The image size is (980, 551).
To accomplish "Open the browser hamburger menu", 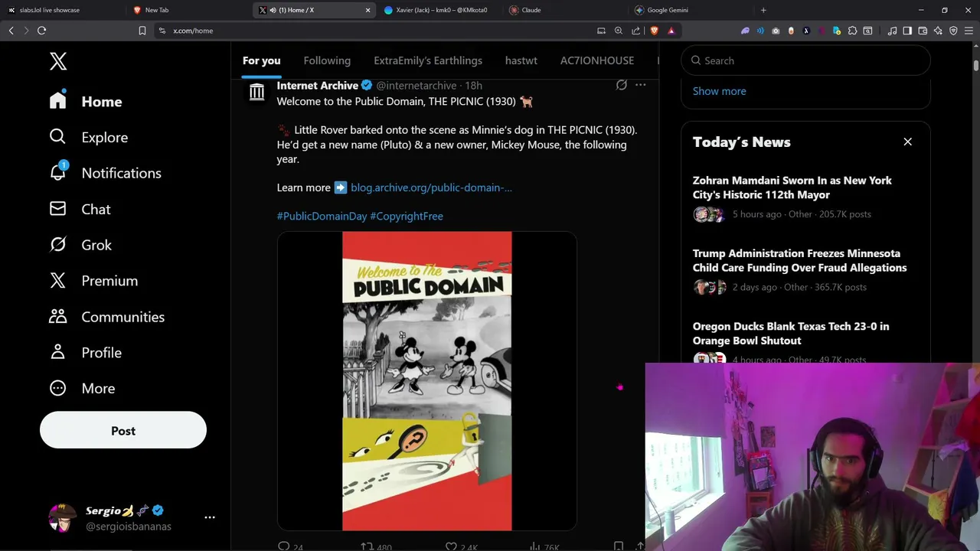I will (969, 31).
